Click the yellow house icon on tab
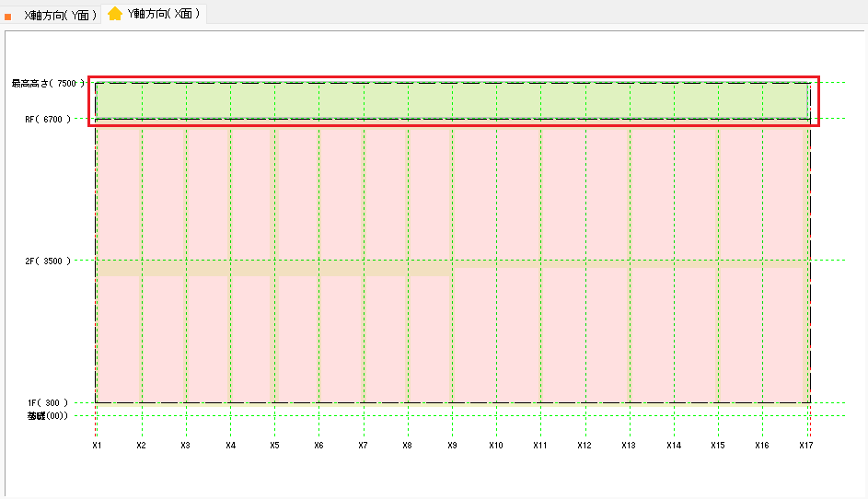 115,14
